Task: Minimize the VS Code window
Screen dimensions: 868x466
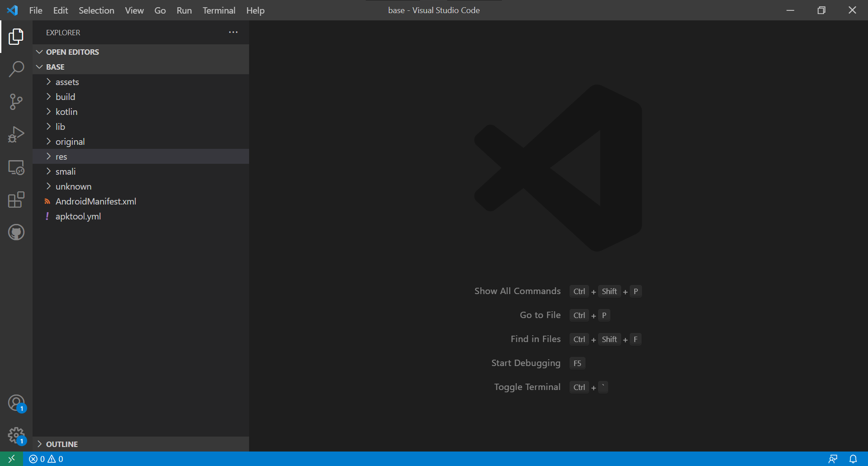Action: [790, 10]
